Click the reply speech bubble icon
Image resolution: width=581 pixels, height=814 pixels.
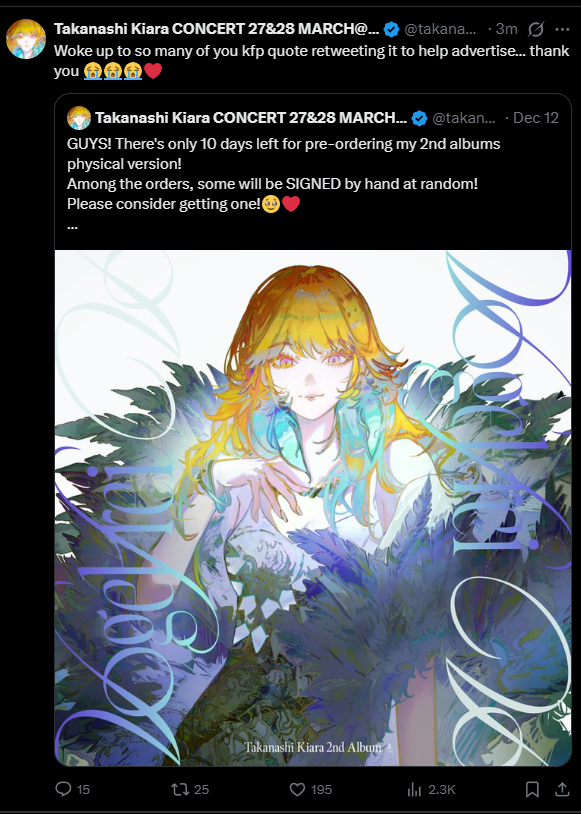[63, 789]
